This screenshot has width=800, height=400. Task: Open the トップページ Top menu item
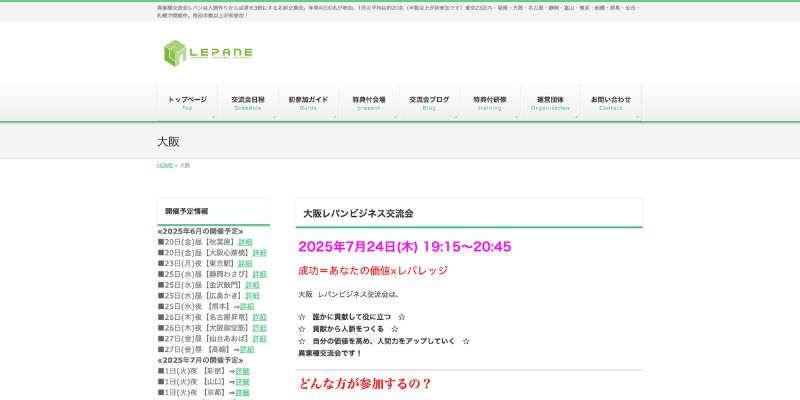(187, 103)
